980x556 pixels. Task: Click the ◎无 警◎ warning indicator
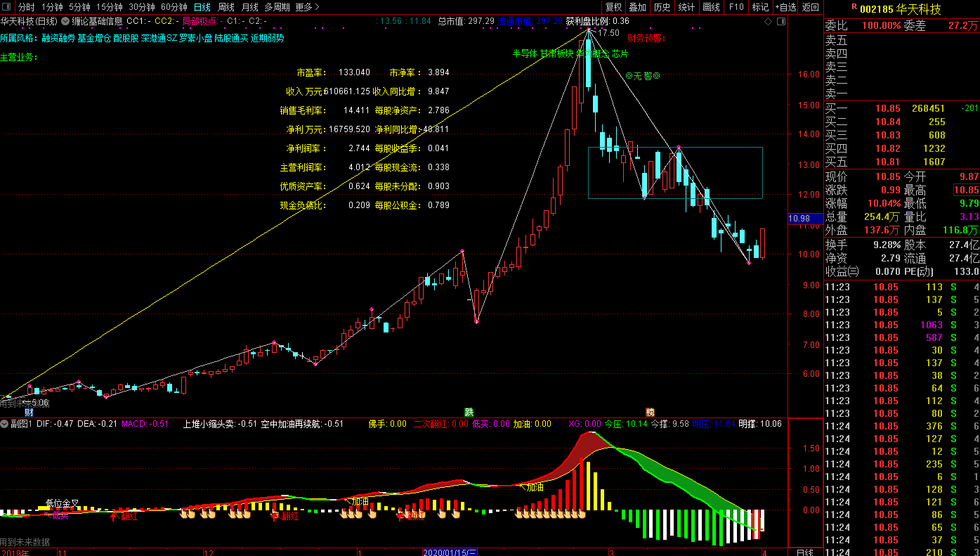643,75
